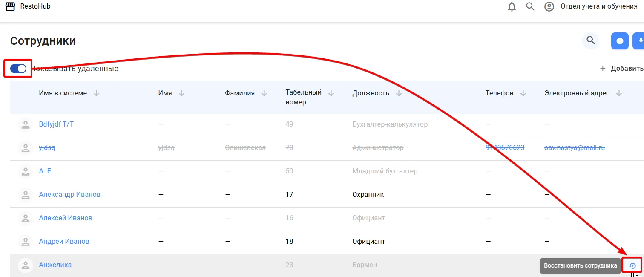Open employee search in Сотрудники header
The height and width of the screenshot is (277, 644).
coord(591,40)
